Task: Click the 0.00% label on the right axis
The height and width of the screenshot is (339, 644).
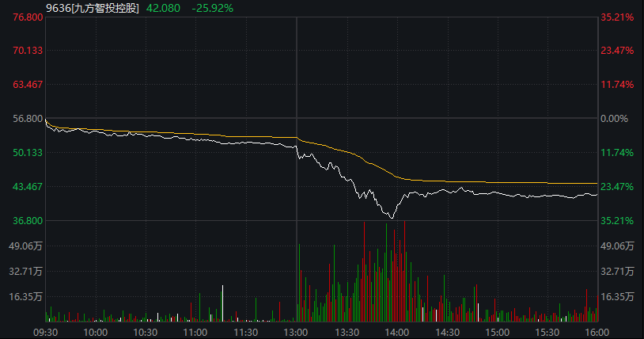Action: (x=618, y=119)
